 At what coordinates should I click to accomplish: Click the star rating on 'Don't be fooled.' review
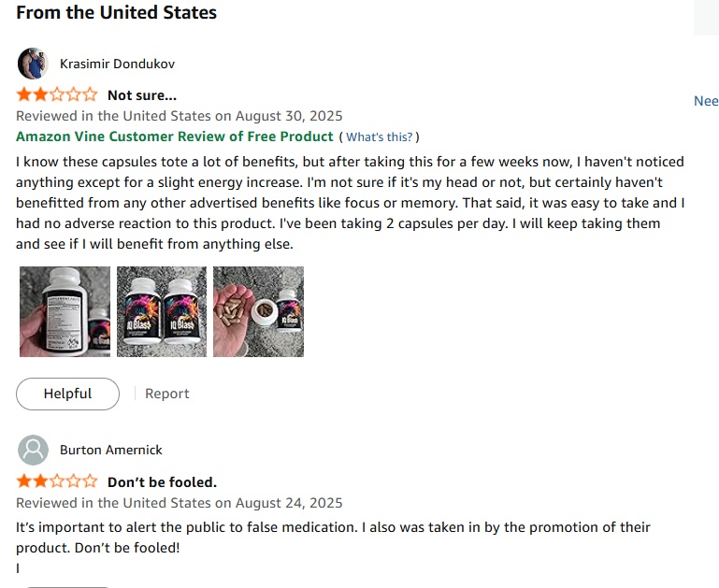(x=56, y=482)
